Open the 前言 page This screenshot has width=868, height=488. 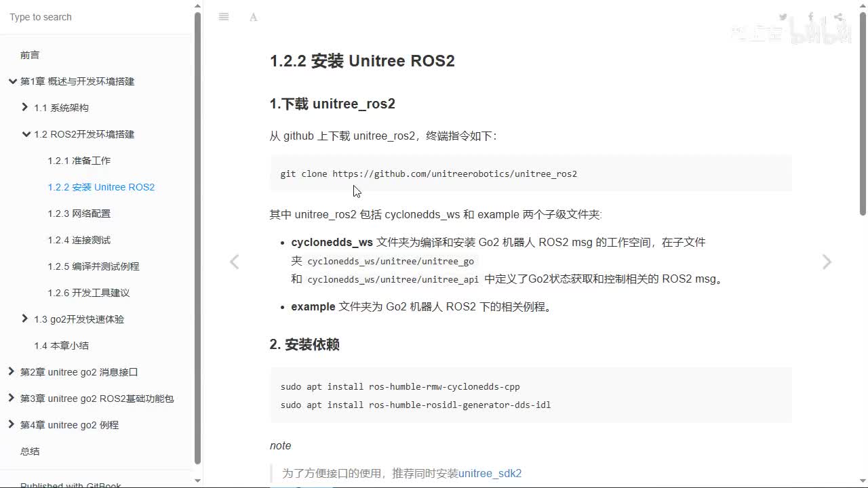30,55
